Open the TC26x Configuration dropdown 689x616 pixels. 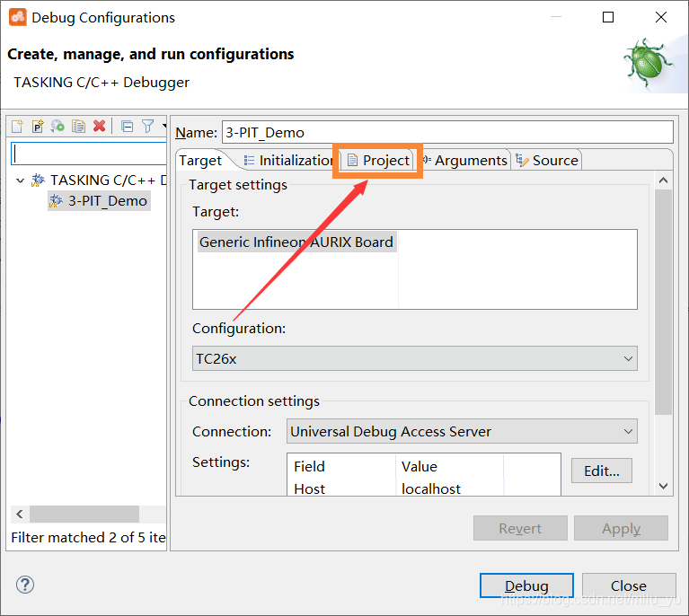tap(415, 358)
